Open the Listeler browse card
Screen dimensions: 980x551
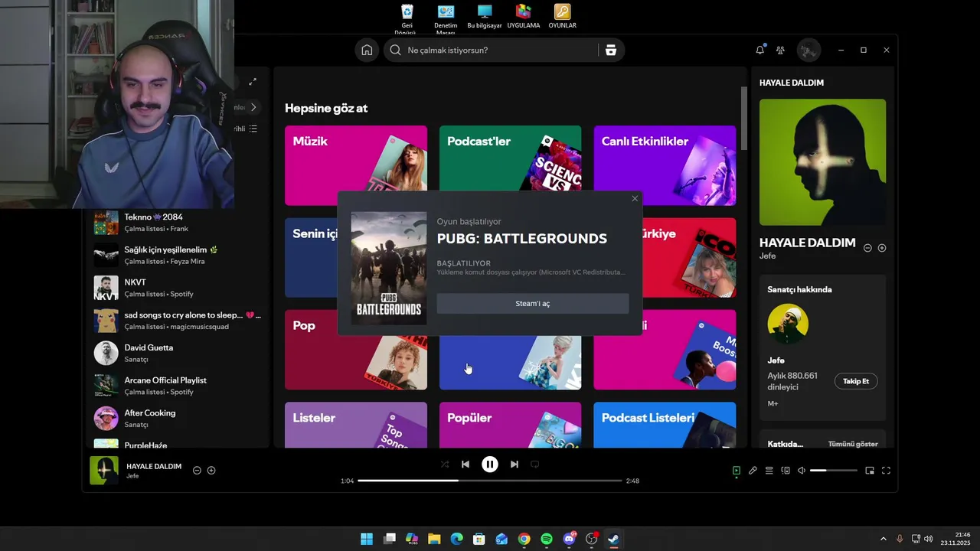pyautogui.click(x=356, y=425)
